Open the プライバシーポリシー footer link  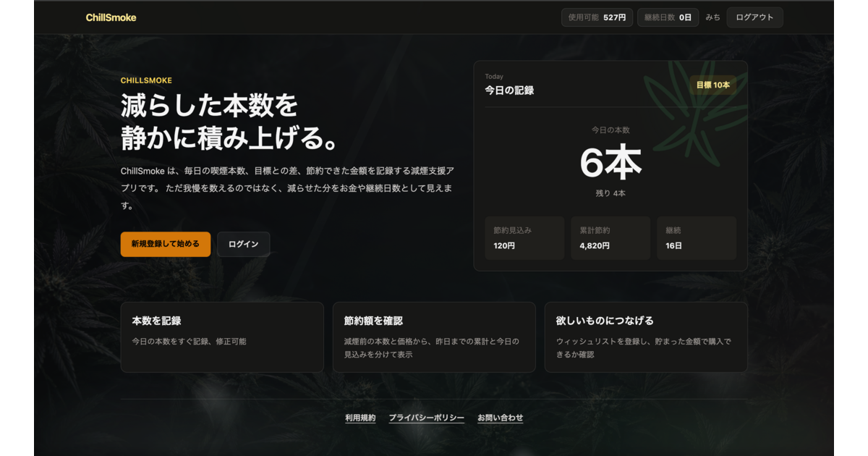tap(427, 418)
